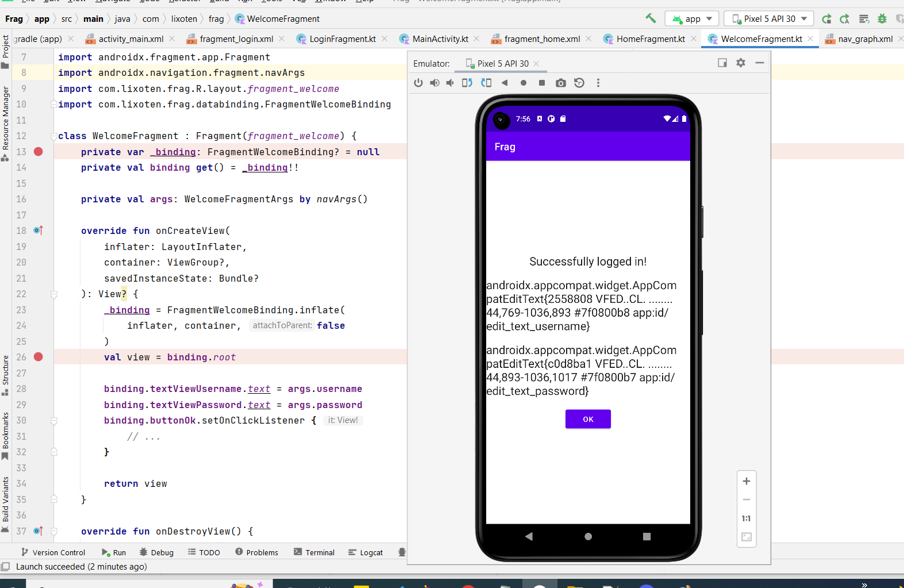The image size is (904, 588).
Task: Click the green Debug bug icon
Action: point(882,19)
